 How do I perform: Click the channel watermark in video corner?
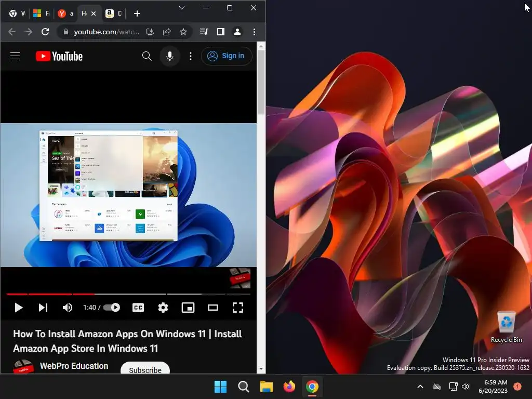pos(240,278)
